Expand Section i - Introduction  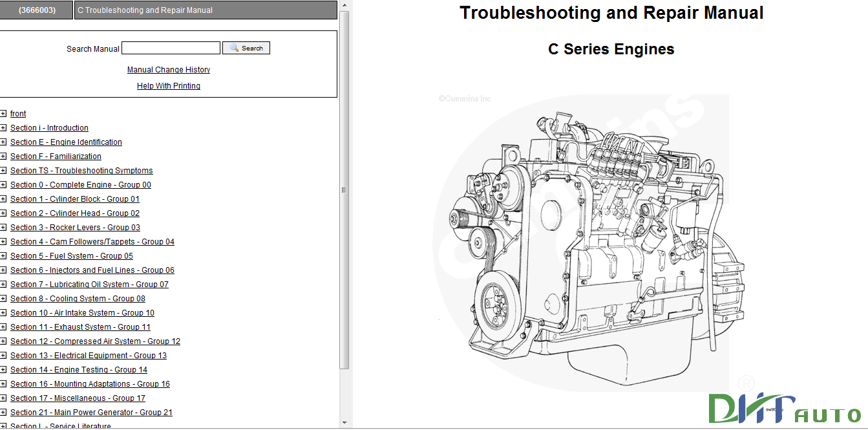click(x=3, y=127)
